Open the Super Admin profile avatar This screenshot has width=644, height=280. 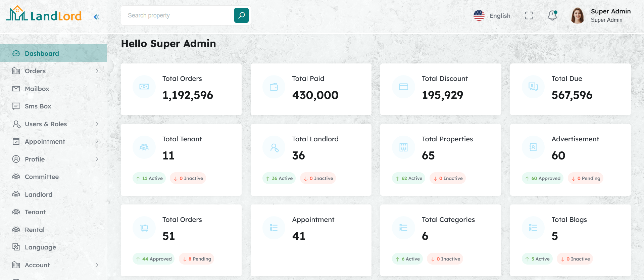click(x=577, y=16)
